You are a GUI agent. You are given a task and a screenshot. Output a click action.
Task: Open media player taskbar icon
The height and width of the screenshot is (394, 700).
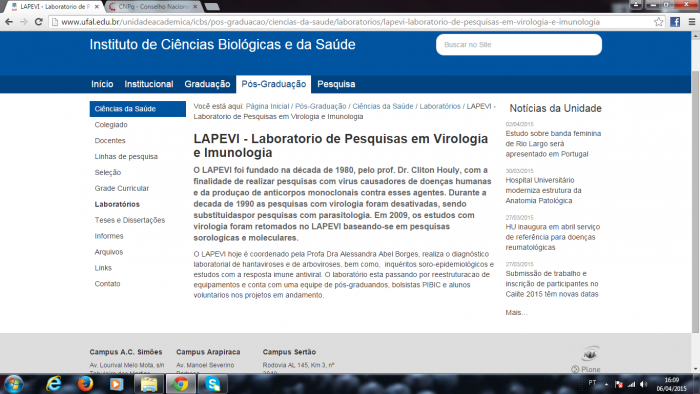117,384
